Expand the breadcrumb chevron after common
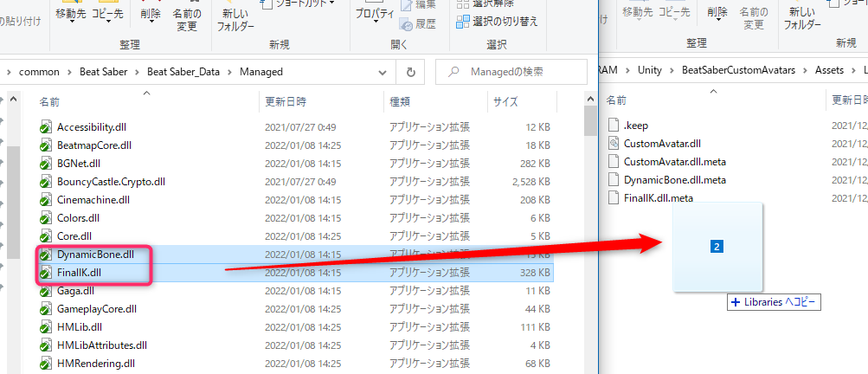Viewport: 868px width, 374px height. click(70, 72)
